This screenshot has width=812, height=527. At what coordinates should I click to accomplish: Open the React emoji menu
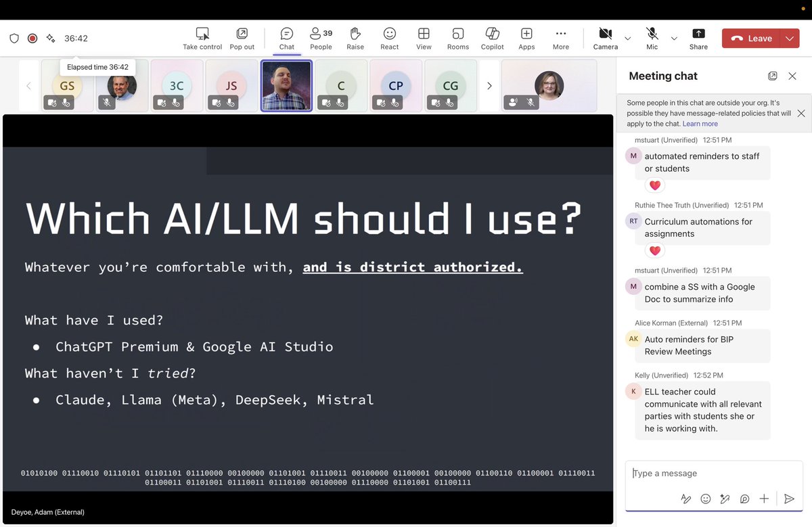point(390,39)
